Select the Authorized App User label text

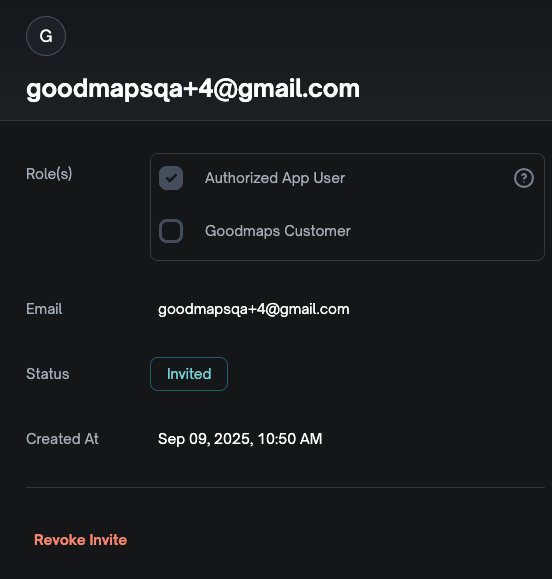275,178
